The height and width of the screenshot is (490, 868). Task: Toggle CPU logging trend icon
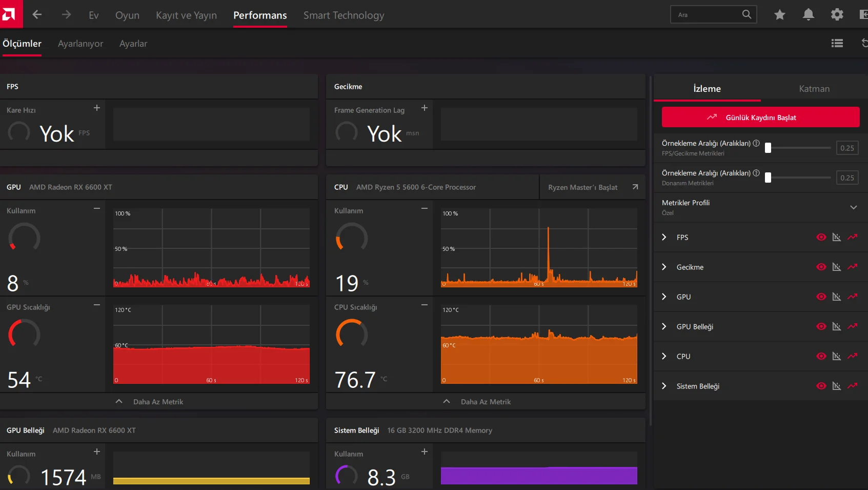pos(853,356)
